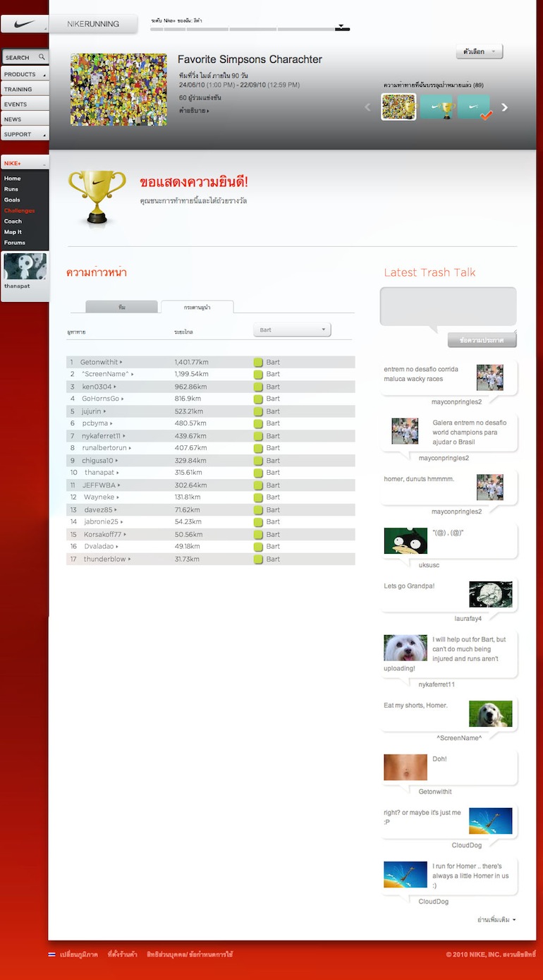543x980 pixels.
Task: Open the Bart team filter dropdown
Action: pos(292,329)
